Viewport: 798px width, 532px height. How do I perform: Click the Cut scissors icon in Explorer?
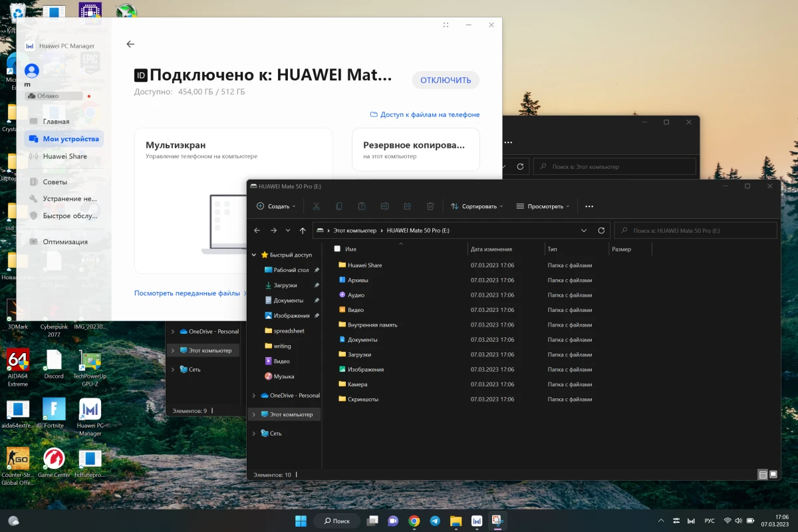click(x=317, y=206)
